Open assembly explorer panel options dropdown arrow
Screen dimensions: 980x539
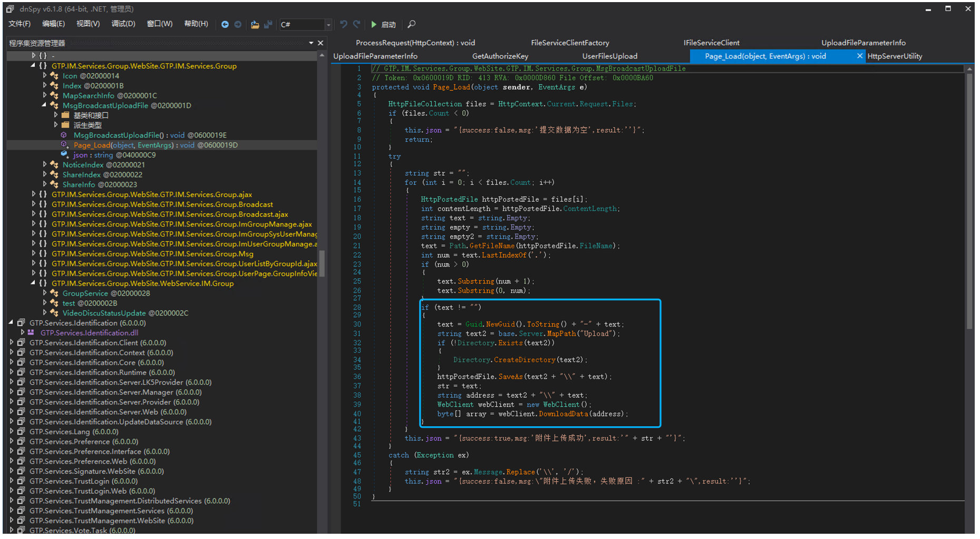click(x=311, y=43)
